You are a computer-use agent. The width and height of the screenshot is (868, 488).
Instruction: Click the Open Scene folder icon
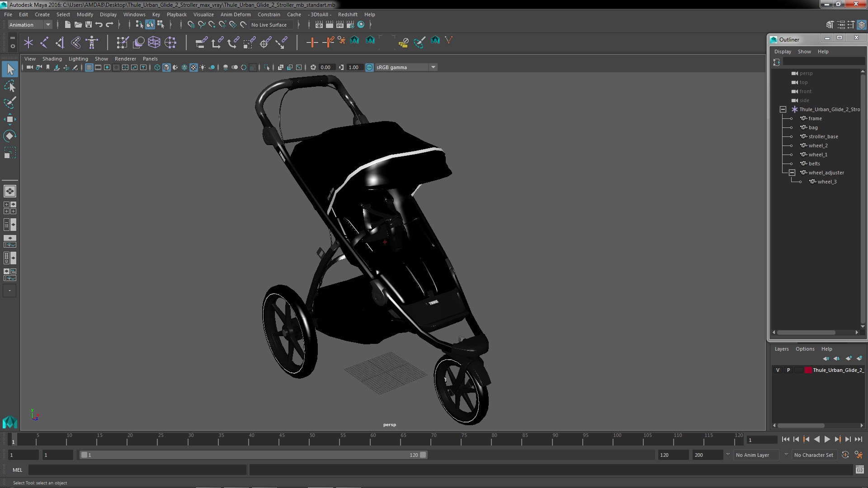click(78, 24)
